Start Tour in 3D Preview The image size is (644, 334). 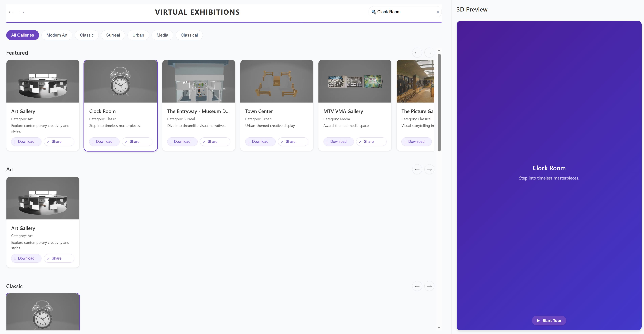[x=549, y=321]
